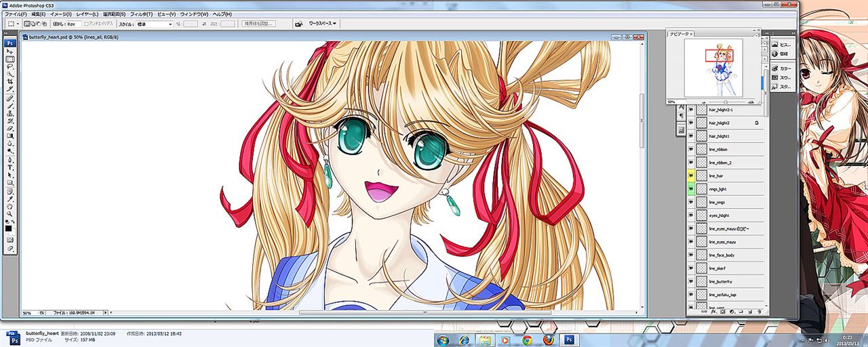Open the イメージ(I) menu
Viewport: 868px width, 347px height.
[61, 14]
